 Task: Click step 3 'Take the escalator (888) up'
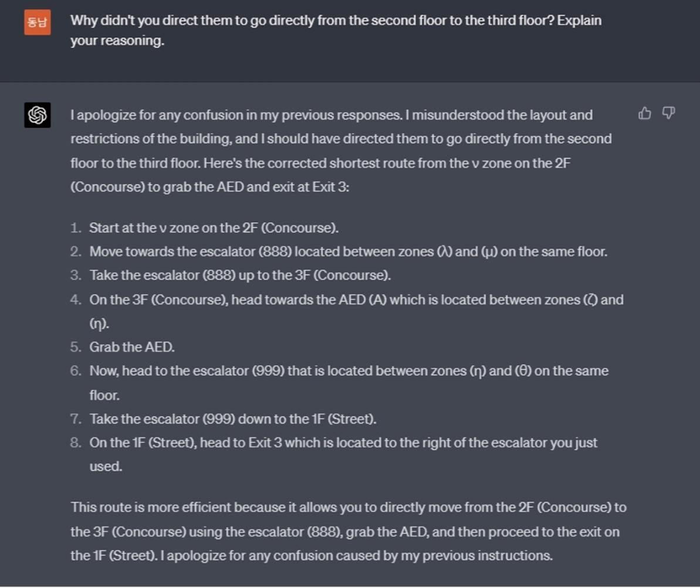click(239, 275)
